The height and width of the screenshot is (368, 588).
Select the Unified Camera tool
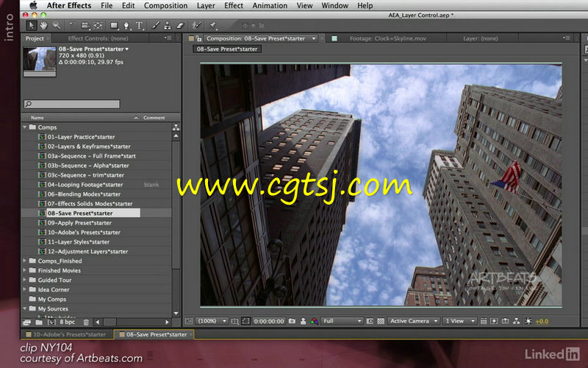[x=85, y=26]
